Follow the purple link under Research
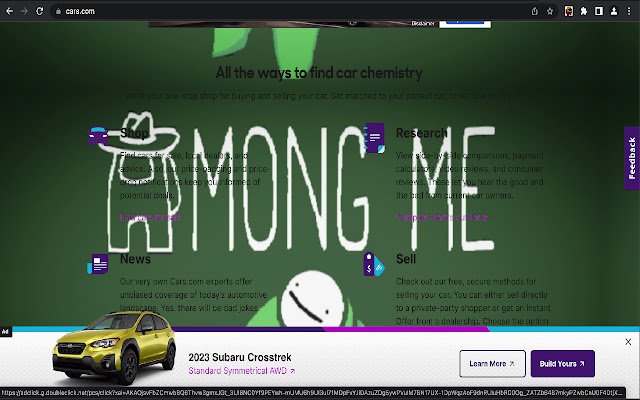Screen dimensions: 640x400 tap(442, 217)
